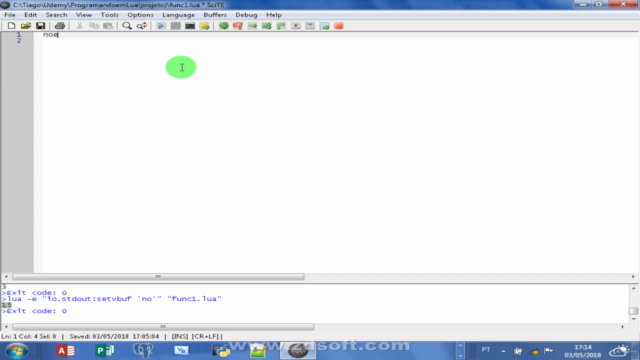Click the PT language indicator in the tray

(x=486, y=350)
